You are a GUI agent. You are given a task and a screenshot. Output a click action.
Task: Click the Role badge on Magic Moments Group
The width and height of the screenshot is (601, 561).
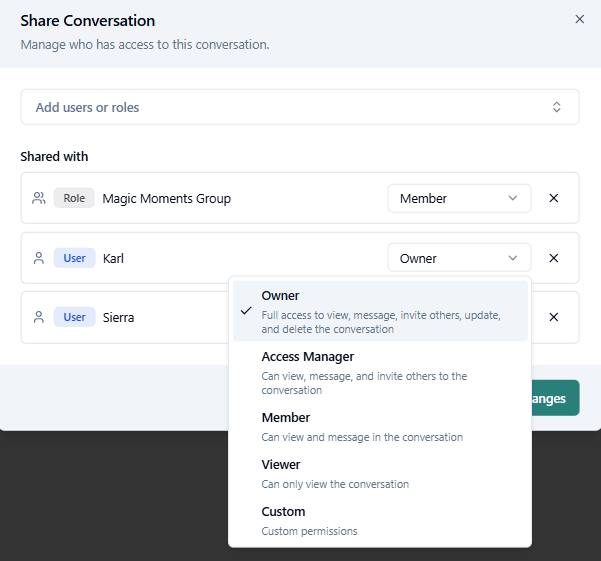point(74,198)
